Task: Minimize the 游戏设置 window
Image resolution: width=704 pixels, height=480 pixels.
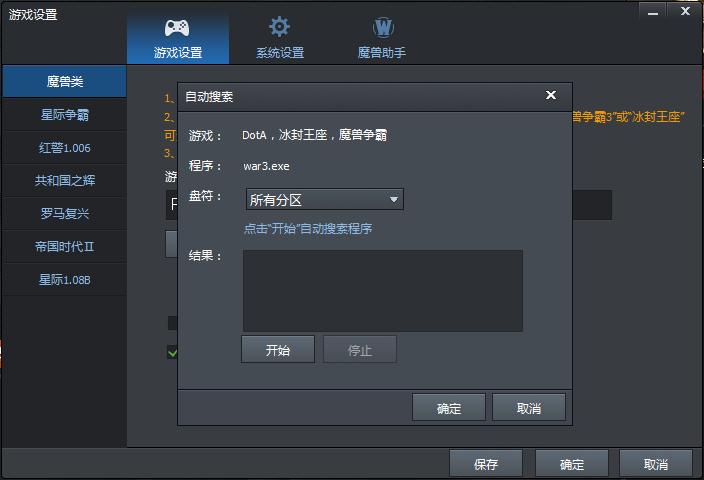Action: coord(653,12)
